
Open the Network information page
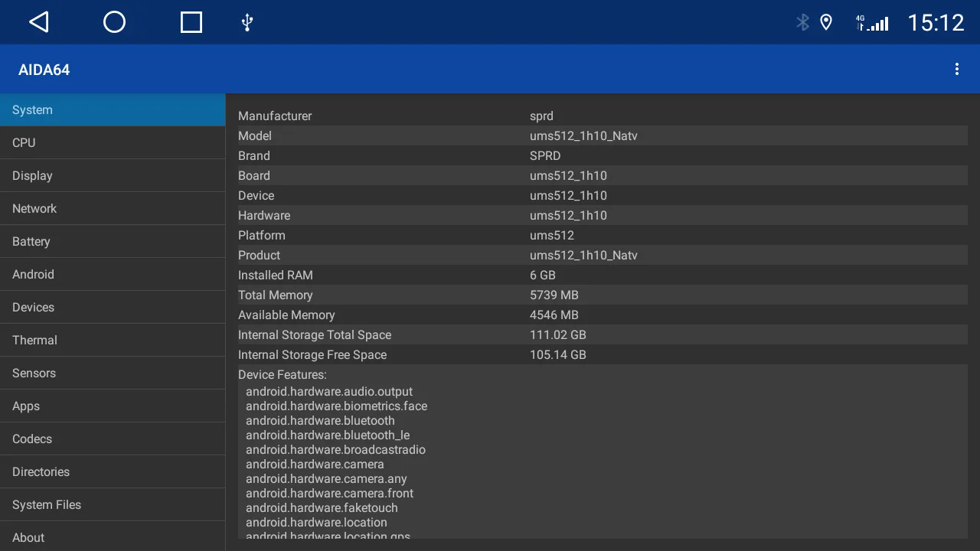click(113, 209)
